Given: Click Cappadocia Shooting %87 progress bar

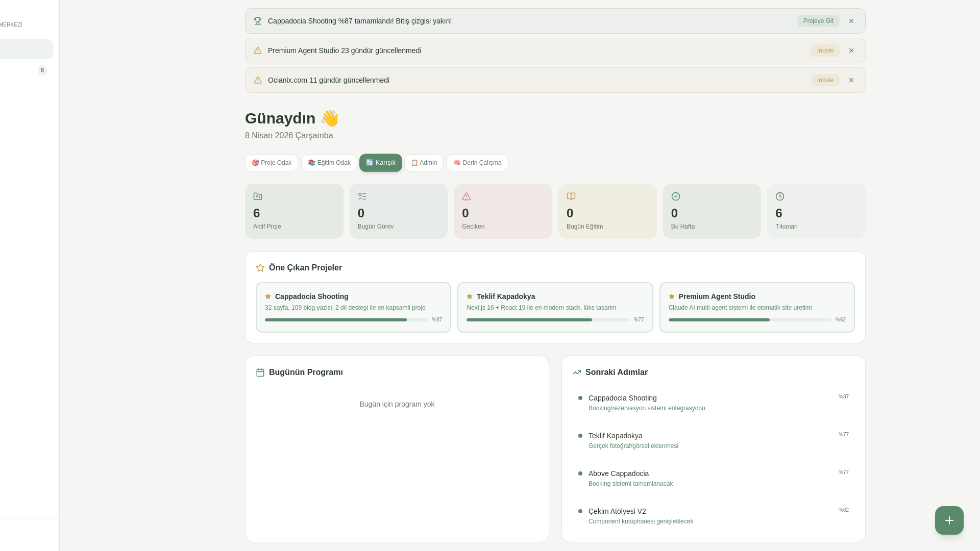Looking at the screenshot, I should (346, 320).
